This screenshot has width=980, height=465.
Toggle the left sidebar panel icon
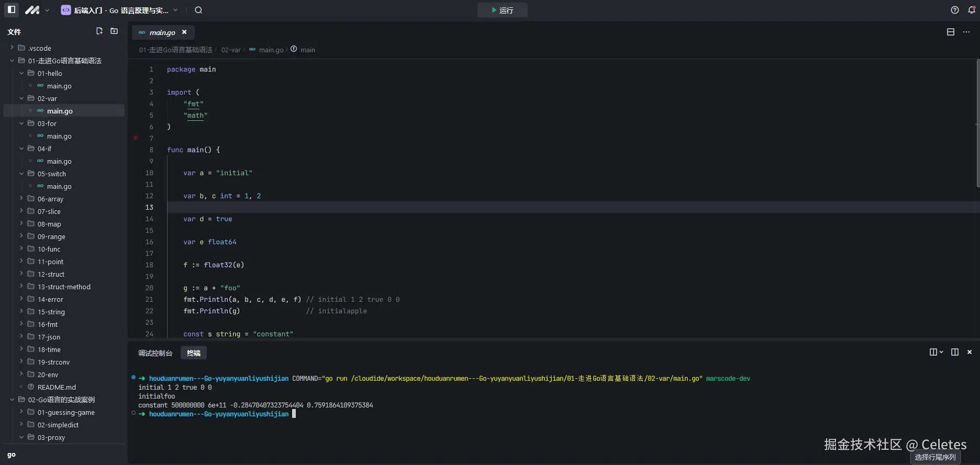(x=12, y=10)
